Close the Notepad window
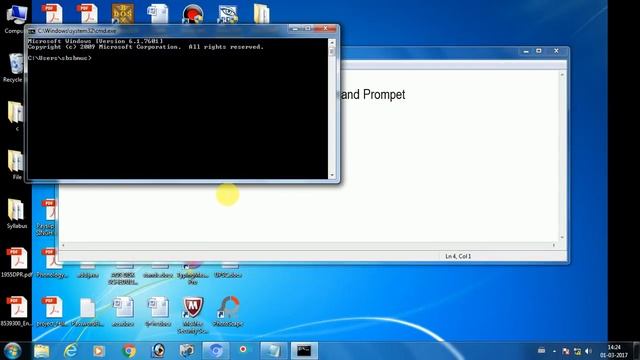The image size is (640, 360). click(x=556, y=51)
